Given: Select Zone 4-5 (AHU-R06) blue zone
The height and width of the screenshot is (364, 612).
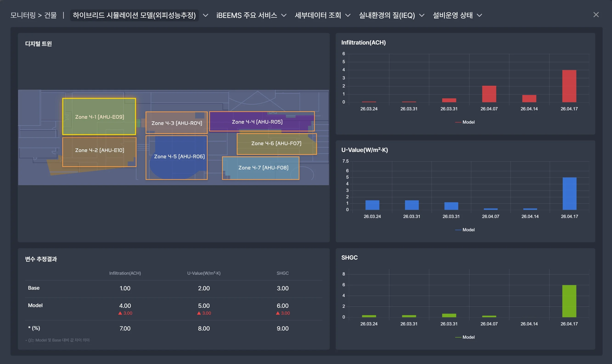Looking at the screenshot, I should coord(176,157).
